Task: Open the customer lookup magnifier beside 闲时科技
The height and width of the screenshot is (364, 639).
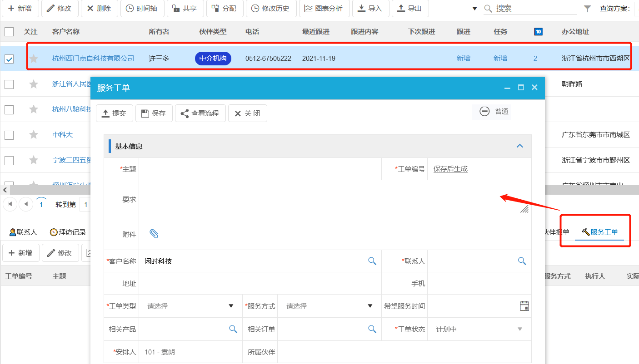Action: [x=372, y=261]
